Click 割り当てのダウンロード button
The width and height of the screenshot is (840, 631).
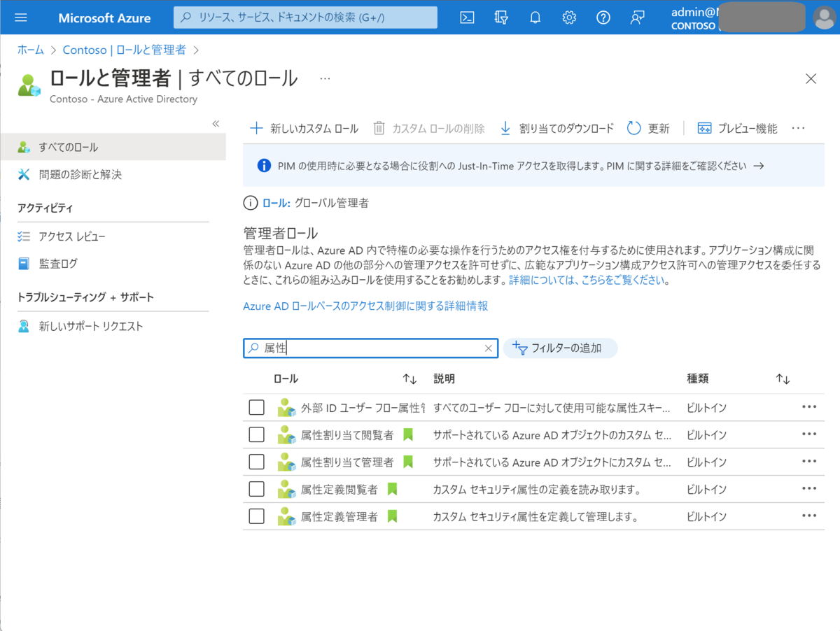[x=556, y=128]
